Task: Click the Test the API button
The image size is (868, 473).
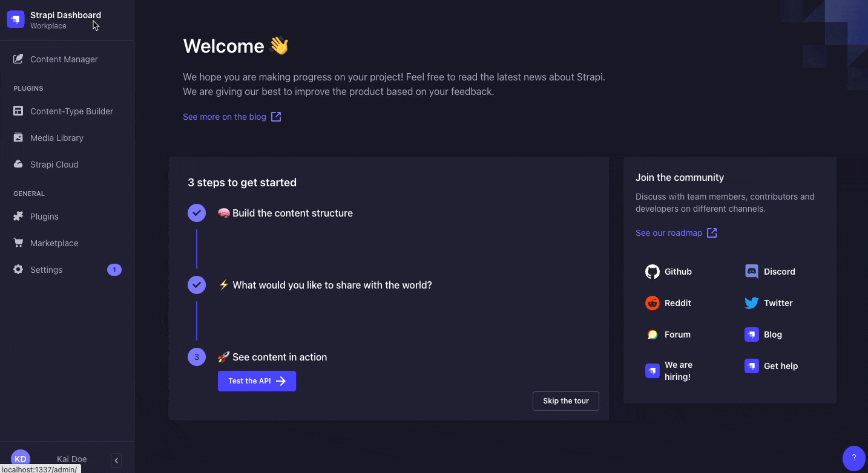Action: tap(257, 381)
